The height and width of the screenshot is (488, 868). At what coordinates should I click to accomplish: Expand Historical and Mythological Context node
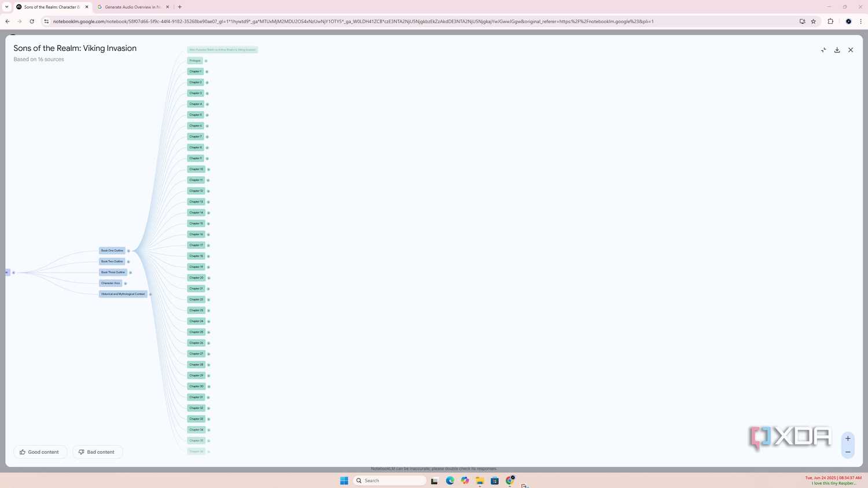150,295
